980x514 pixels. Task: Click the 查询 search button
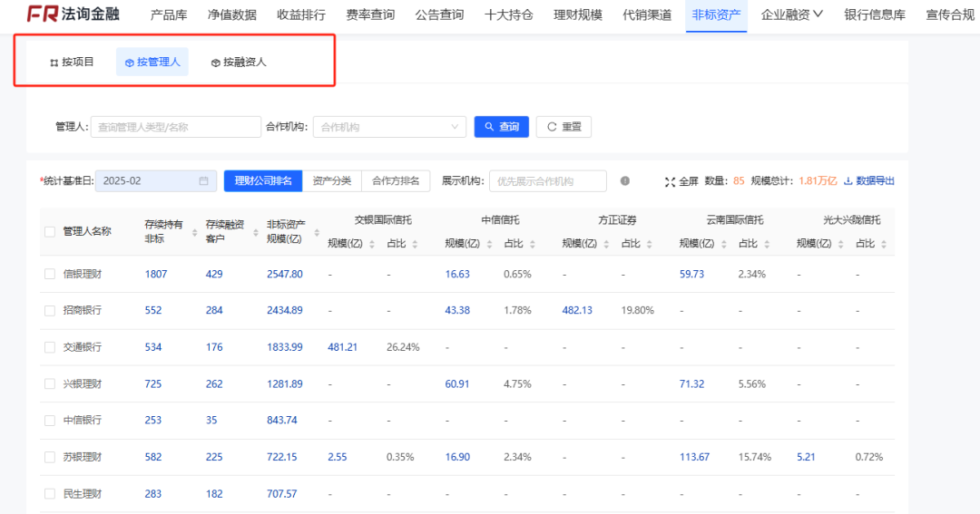click(x=501, y=127)
